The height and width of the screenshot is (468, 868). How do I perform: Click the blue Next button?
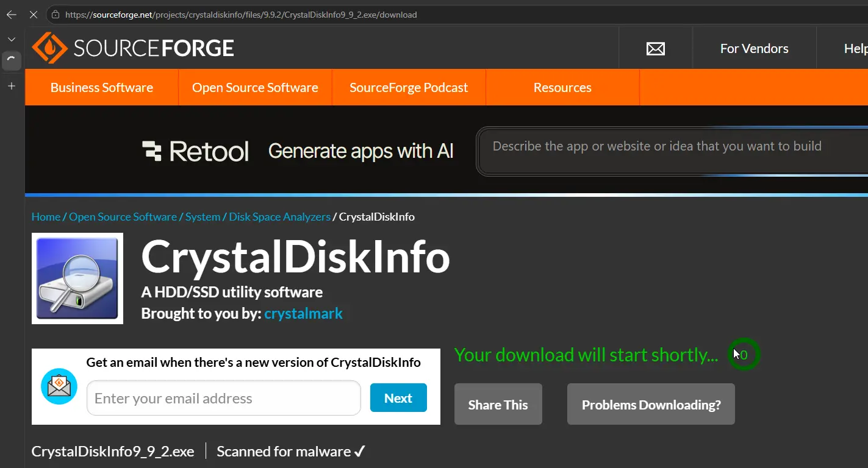coord(398,398)
